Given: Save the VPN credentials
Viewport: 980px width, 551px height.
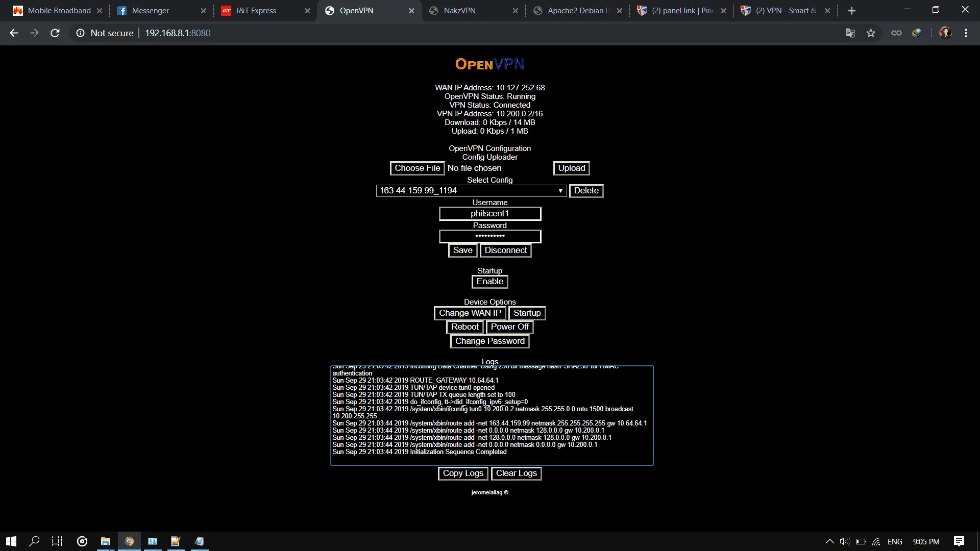Looking at the screenshot, I should click(462, 251).
